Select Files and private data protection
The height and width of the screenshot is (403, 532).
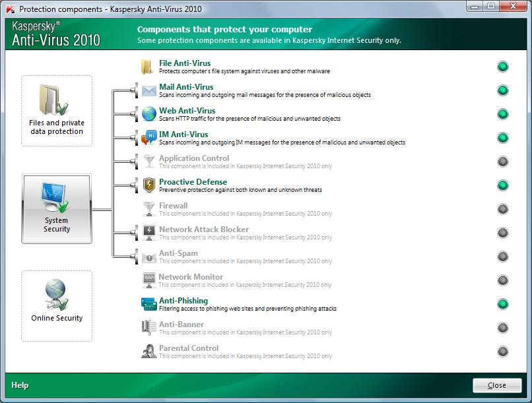tap(57, 111)
